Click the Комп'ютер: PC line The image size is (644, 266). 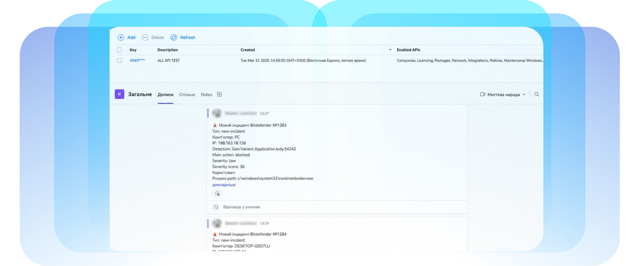[x=226, y=137]
